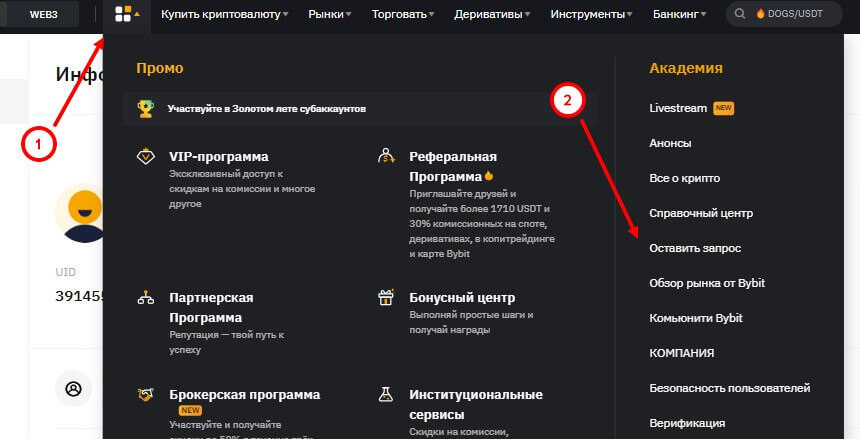Expand the Купить криптовалюту dropdown
The width and height of the screenshot is (860, 439).
(225, 15)
